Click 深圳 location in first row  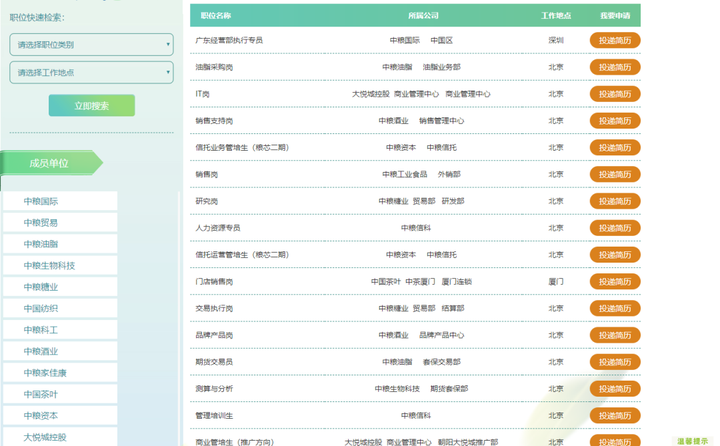(x=556, y=40)
